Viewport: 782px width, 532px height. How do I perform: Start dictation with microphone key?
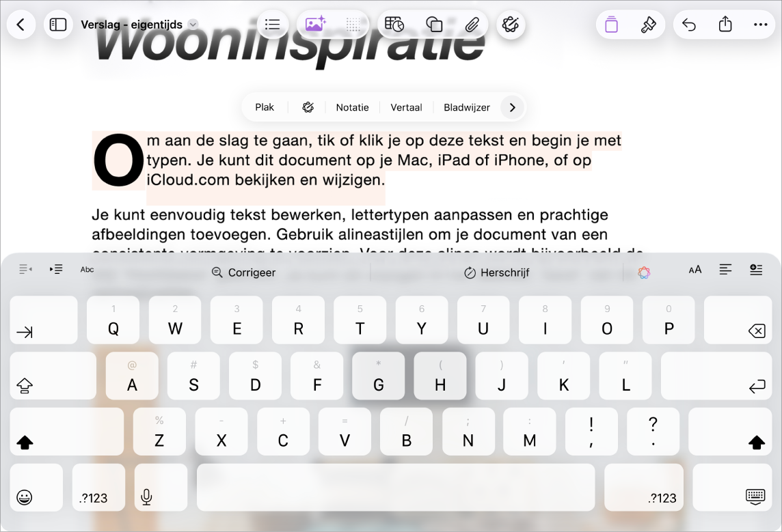click(x=161, y=488)
